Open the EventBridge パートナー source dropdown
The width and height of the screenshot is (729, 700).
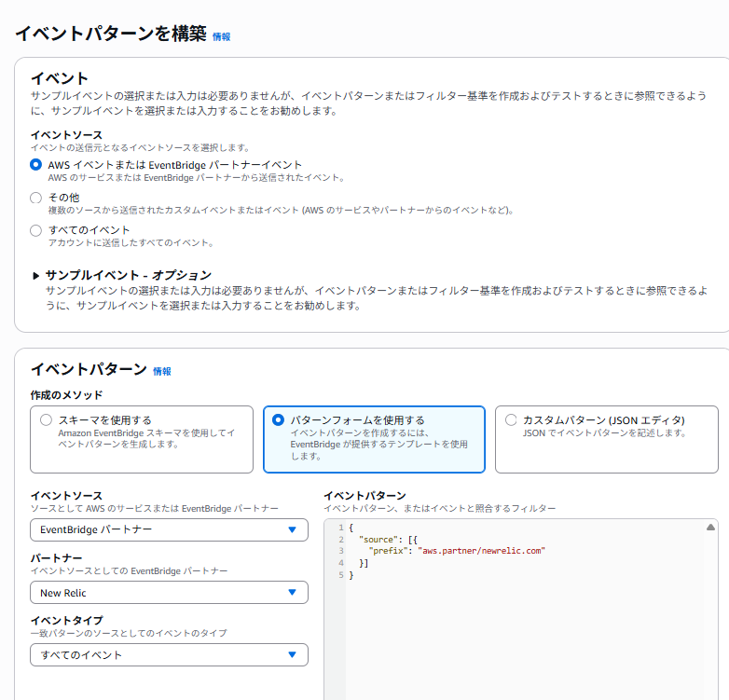(169, 529)
